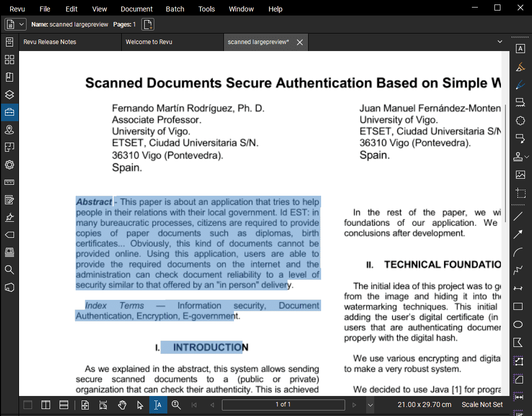Click the Scale Not Set label

pos(482,404)
